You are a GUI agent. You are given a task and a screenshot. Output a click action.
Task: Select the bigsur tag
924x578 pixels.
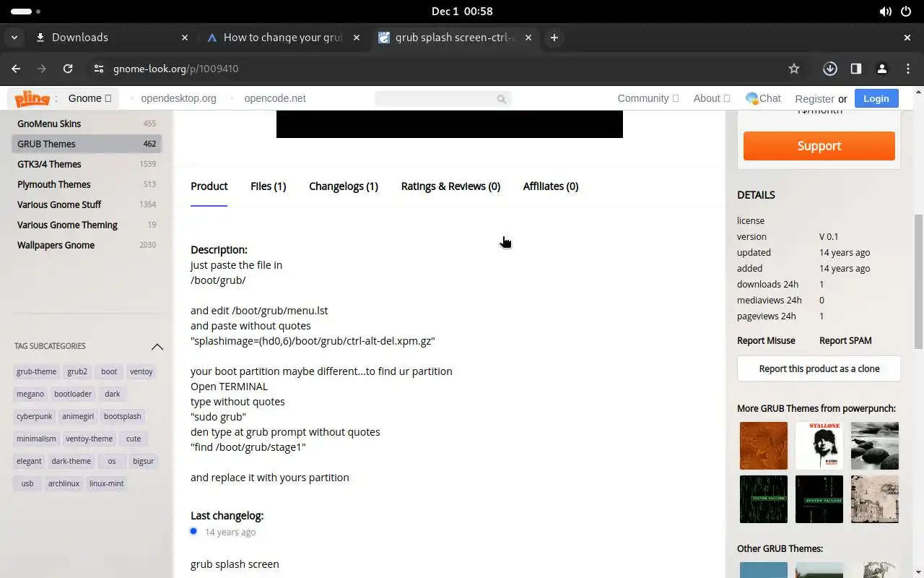click(143, 461)
